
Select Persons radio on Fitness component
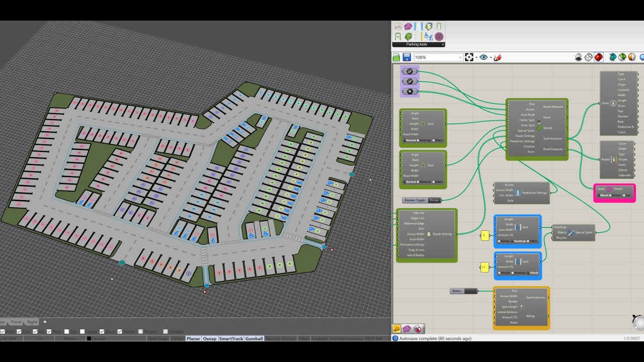pyautogui.click(x=610, y=195)
